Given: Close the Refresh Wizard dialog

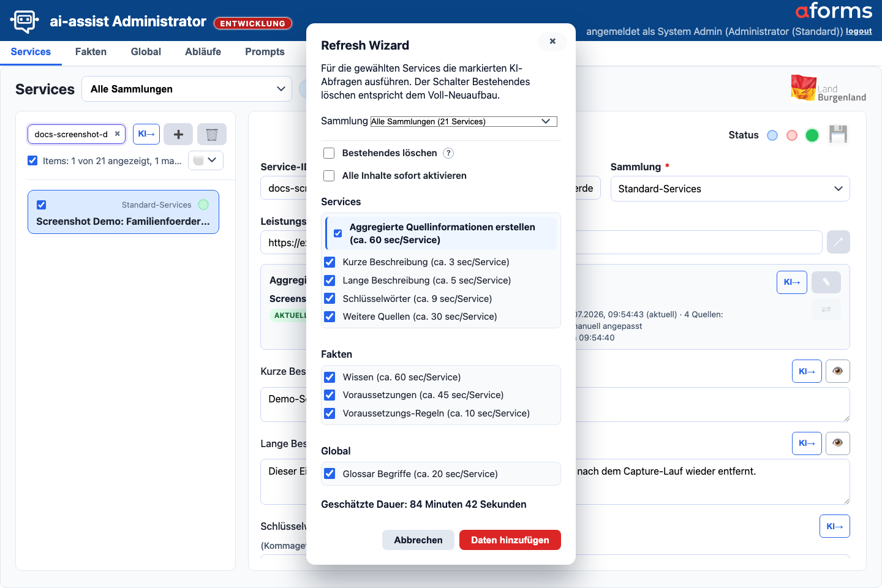Looking at the screenshot, I should (552, 41).
